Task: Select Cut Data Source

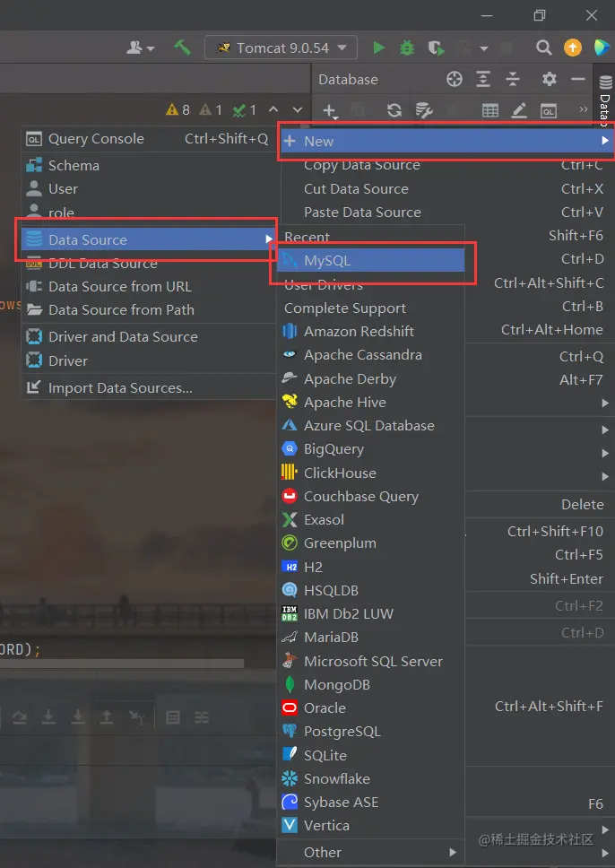Action: pyautogui.click(x=446, y=189)
